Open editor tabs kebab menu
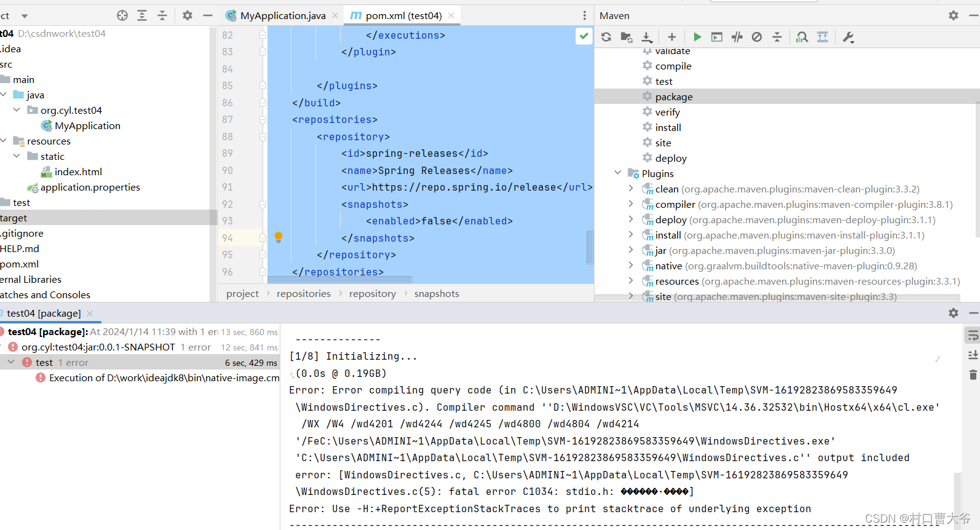The image size is (980, 530). tap(585, 15)
